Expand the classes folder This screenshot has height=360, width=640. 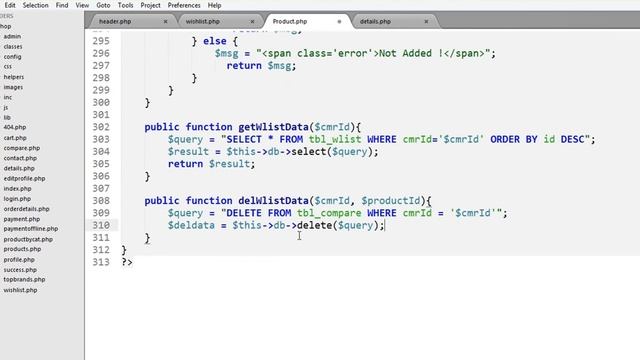tap(13, 47)
